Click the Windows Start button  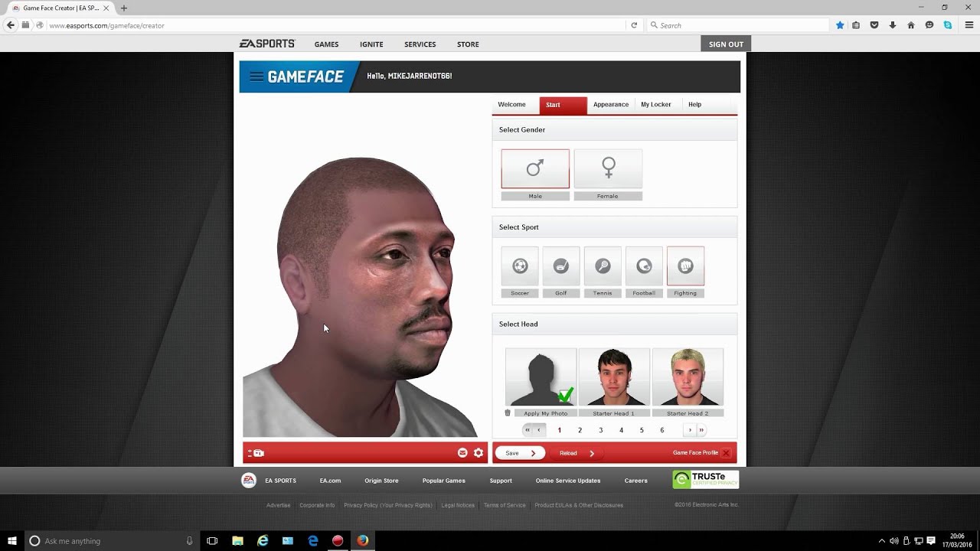point(12,541)
